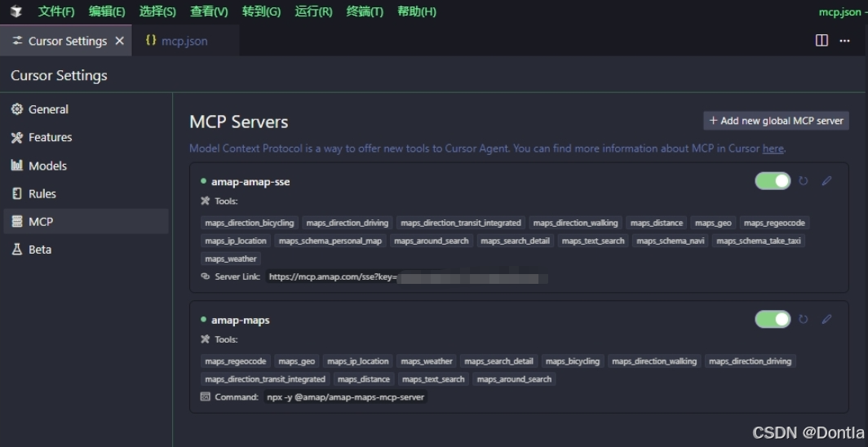Click maps_direction_transit_integrated in amap-amap-sse
The height and width of the screenshot is (447, 868).
461,223
